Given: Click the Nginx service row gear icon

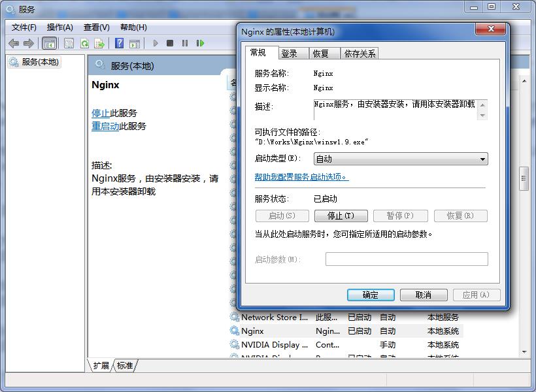Looking at the screenshot, I should point(235,331).
